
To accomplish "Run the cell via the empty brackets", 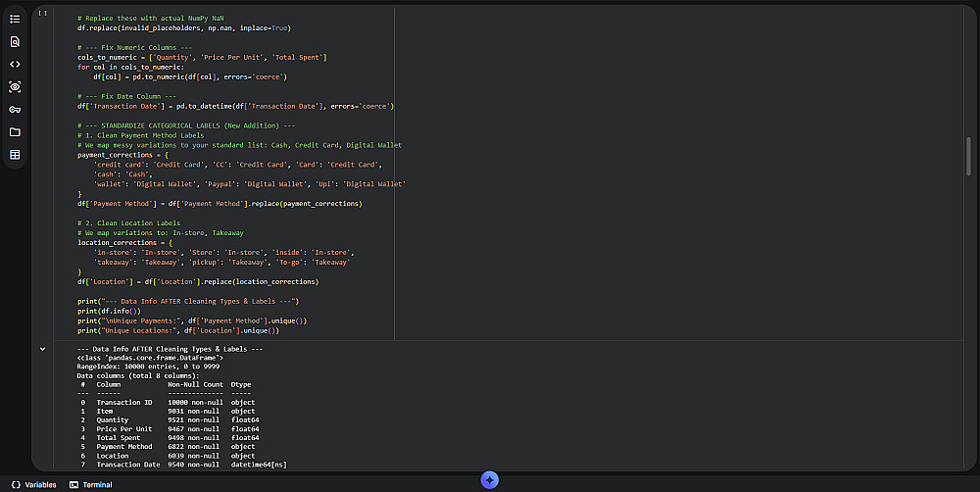I will (x=42, y=13).
